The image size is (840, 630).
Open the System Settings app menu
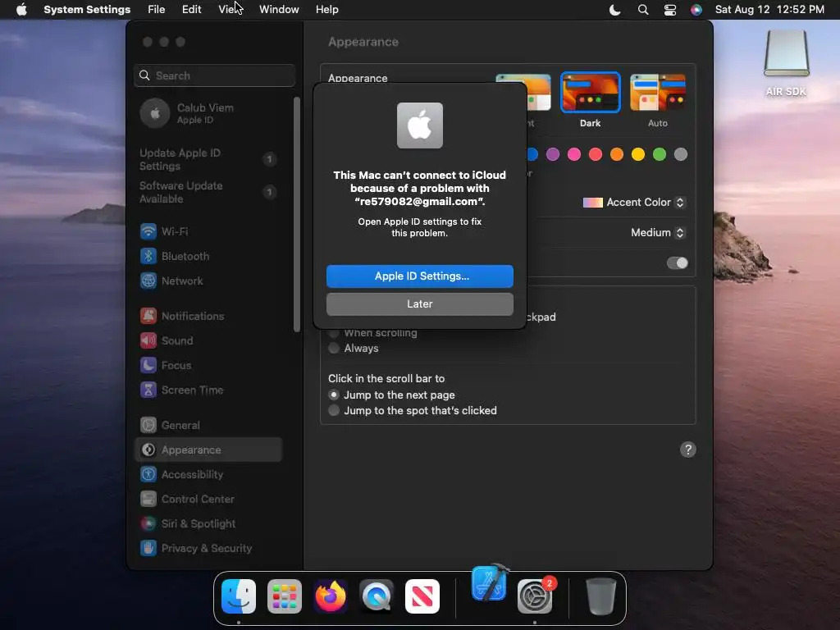(x=87, y=10)
